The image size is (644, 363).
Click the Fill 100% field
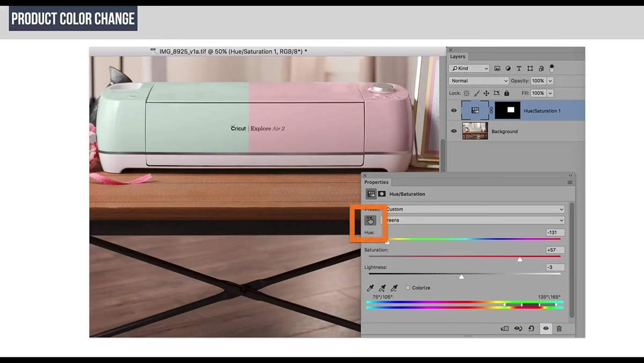point(538,93)
